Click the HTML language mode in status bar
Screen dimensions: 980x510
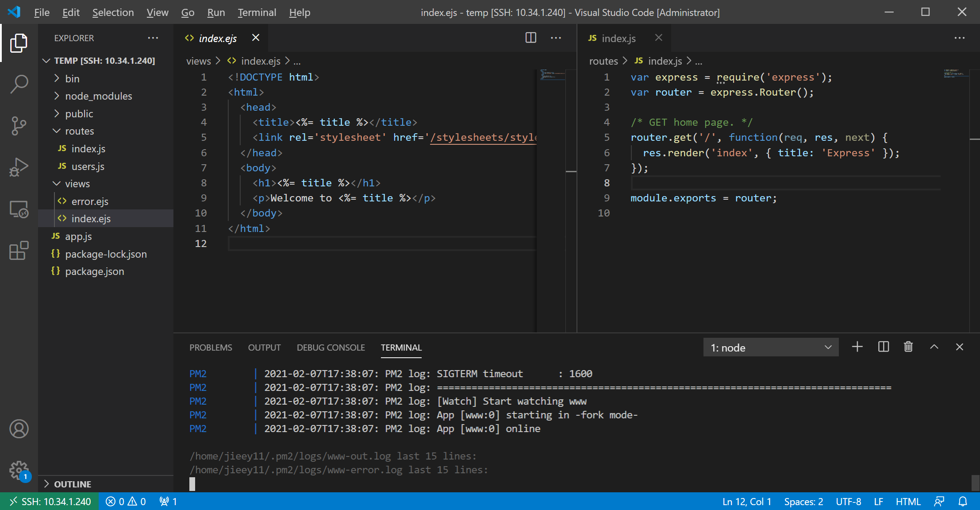[x=908, y=502]
